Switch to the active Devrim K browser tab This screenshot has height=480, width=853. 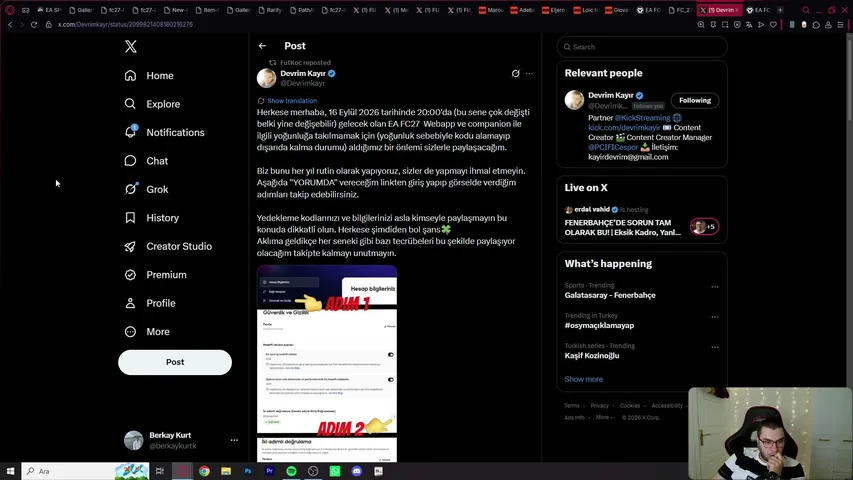pyautogui.click(x=719, y=10)
